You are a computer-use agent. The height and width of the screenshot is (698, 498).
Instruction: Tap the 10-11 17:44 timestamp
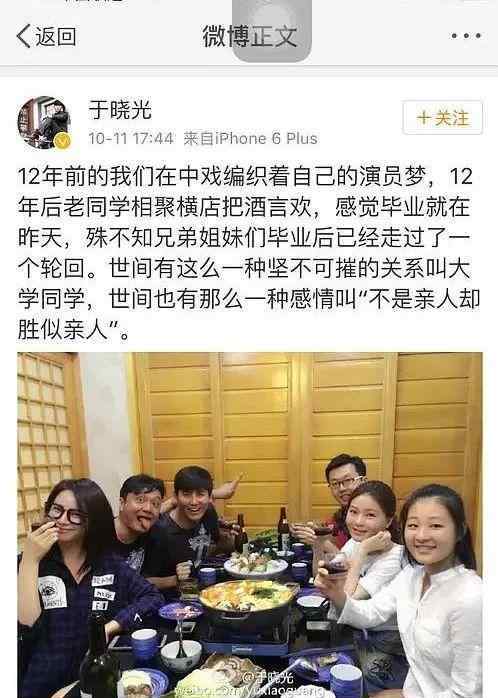pyautogui.click(x=131, y=138)
